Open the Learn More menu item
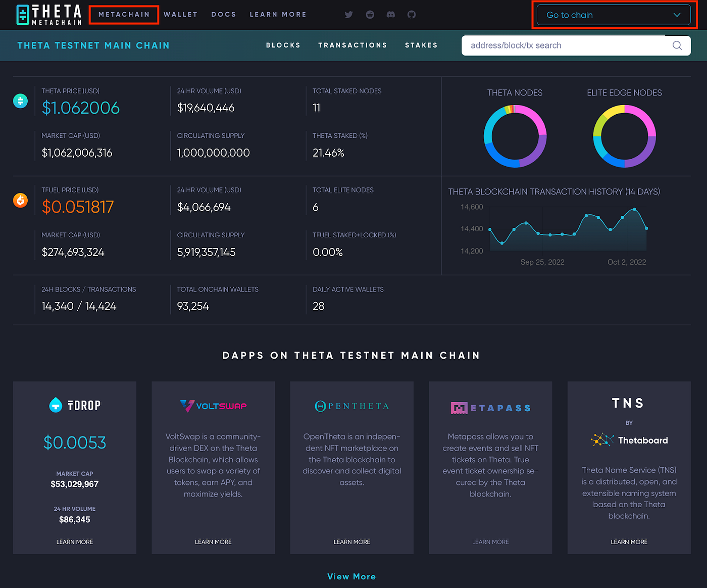This screenshot has width=707, height=588. 278,15
